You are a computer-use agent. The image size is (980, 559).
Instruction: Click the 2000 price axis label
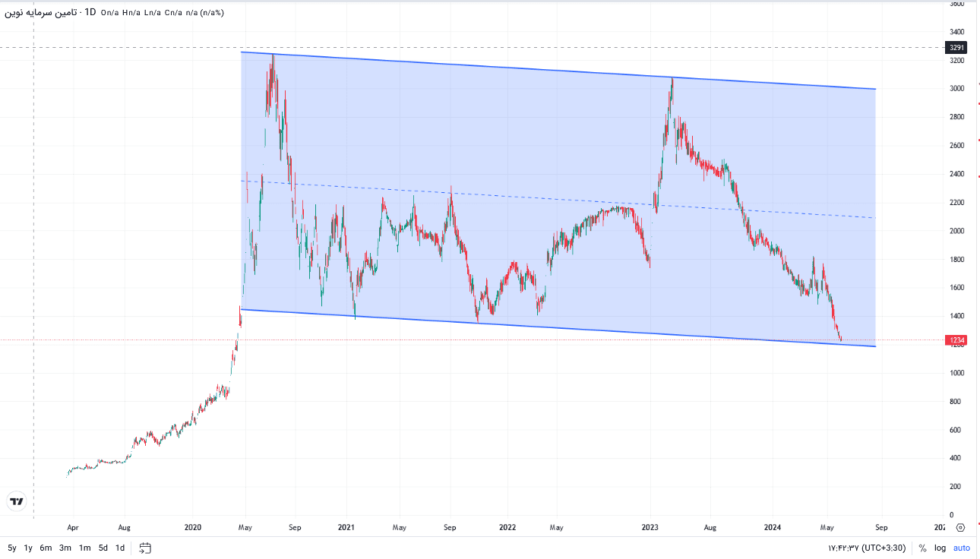coord(956,231)
